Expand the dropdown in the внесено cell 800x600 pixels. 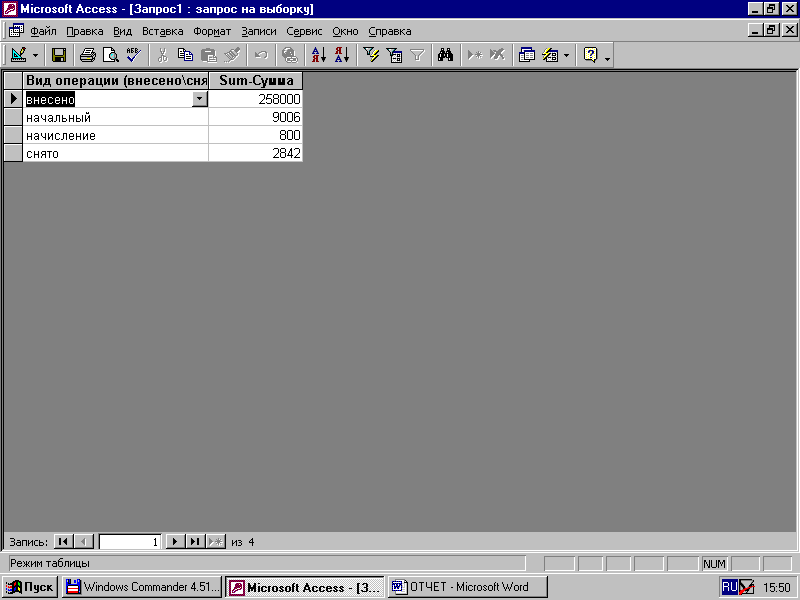(x=199, y=98)
